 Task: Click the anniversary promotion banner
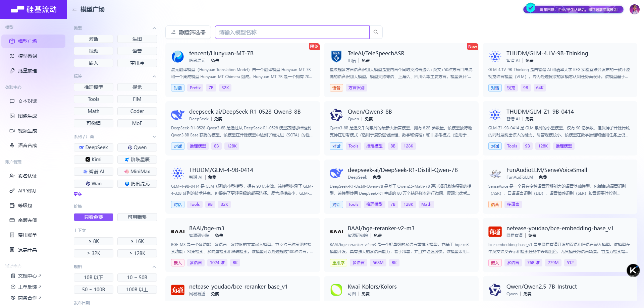[x=574, y=9]
